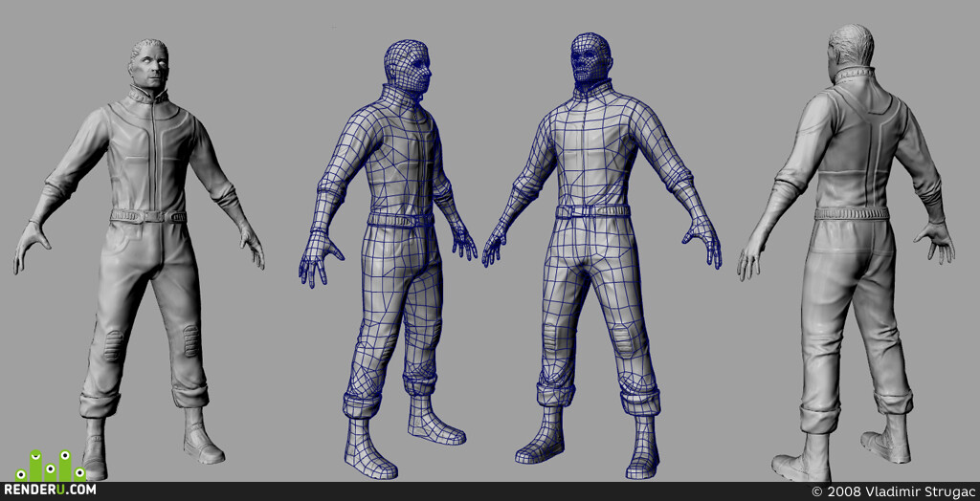Image resolution: width=980 pixels, height=501 pixels.
Task: Click the 2008 Vladimir Strugac copyright text
Action: coord(893,491)
